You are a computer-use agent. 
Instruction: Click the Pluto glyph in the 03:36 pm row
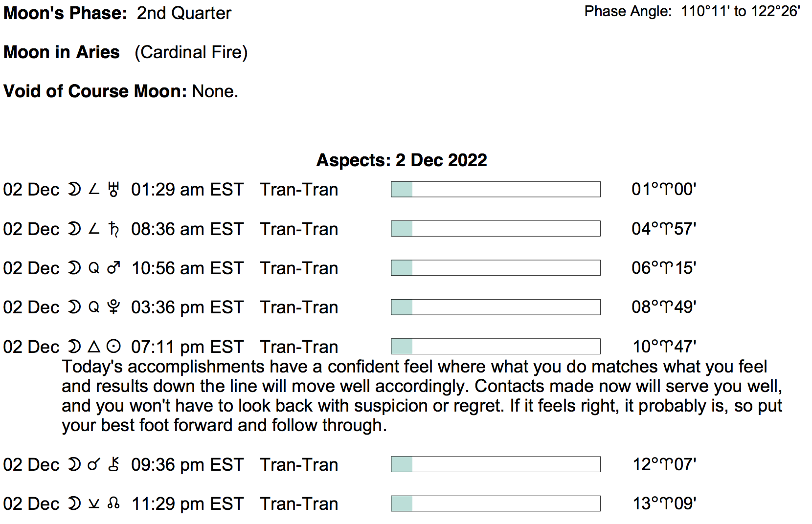[x=113, y=307]
